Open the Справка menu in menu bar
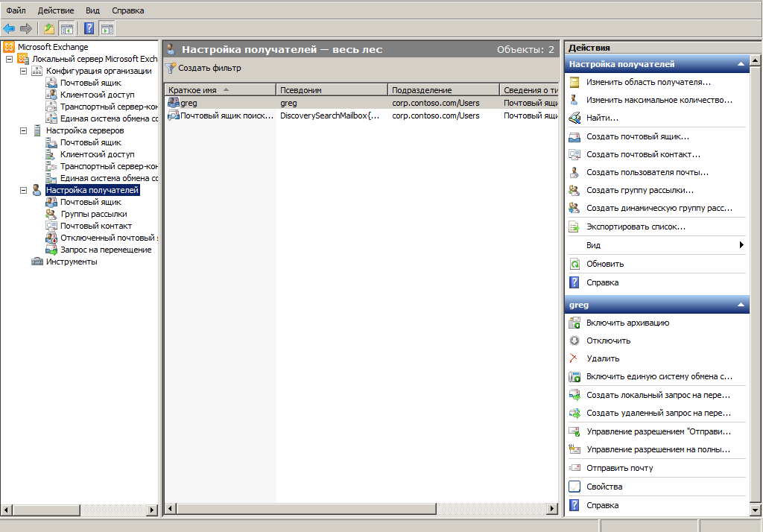This screenshot has width=763, height=532. click(x=128, y=10)
